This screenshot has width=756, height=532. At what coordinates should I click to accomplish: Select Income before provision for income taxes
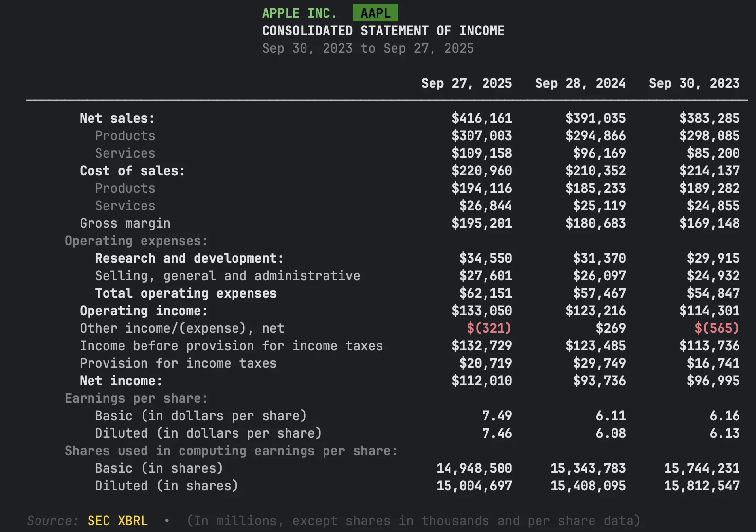click(x=231, y=346)
